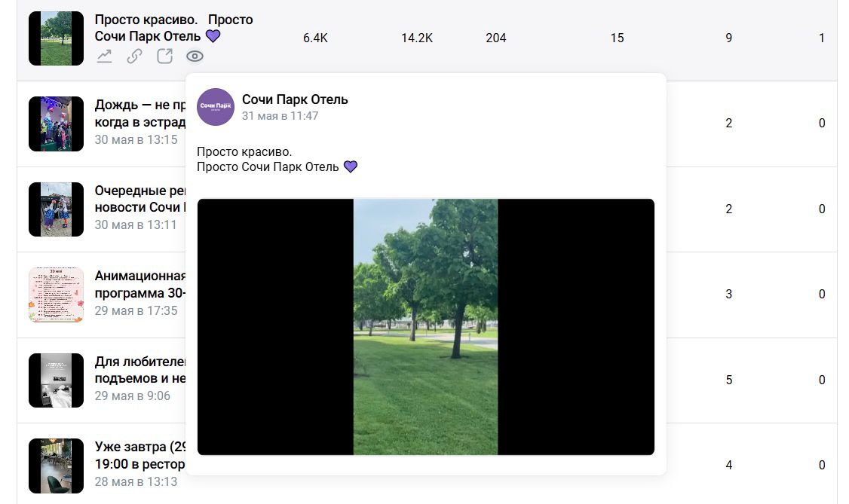
Task: Click the '28 мая в 13:13' date
Action: coord(136,481)
